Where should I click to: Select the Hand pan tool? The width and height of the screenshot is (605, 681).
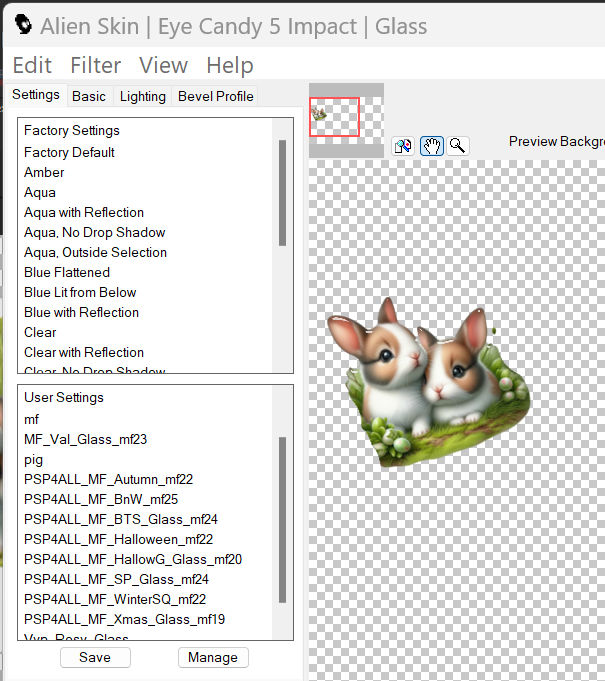[x=431, y=146]
